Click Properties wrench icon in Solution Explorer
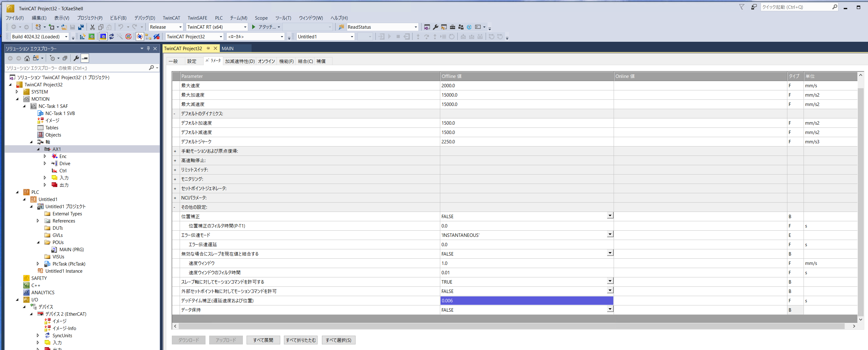868x350 pixels. [76, 58]
